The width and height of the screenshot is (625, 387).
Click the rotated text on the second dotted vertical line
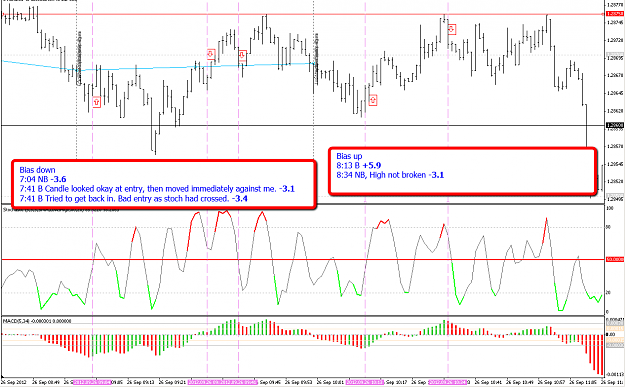(316, 58)
